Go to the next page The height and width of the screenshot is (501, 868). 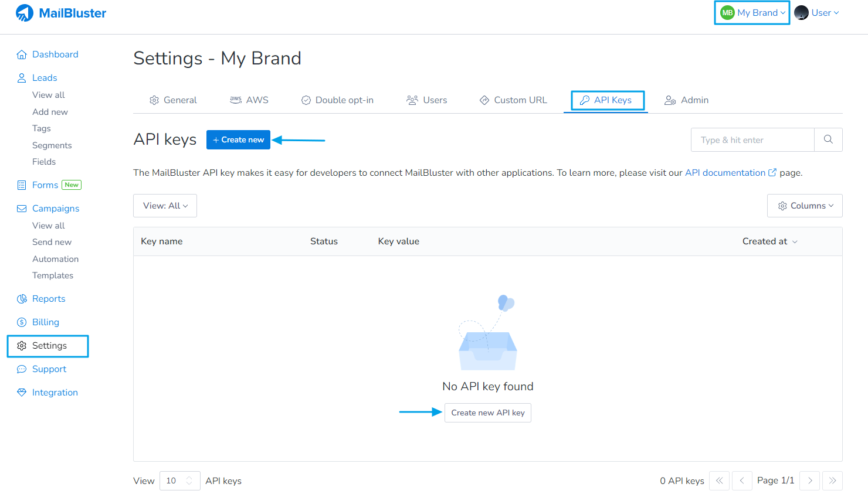pyautogui.click(x=810, y=480)
